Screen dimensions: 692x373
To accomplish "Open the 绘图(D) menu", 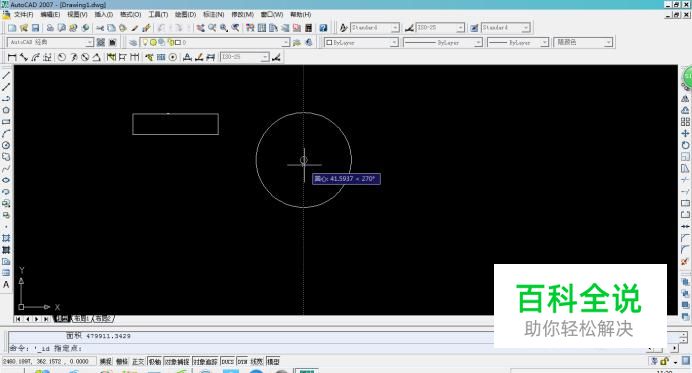I will click(185, 15).
